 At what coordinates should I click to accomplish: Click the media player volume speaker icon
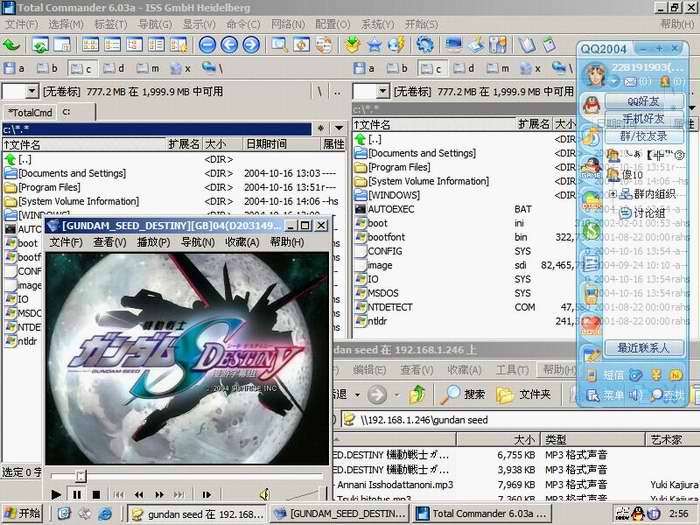click(x=265, y=494)
